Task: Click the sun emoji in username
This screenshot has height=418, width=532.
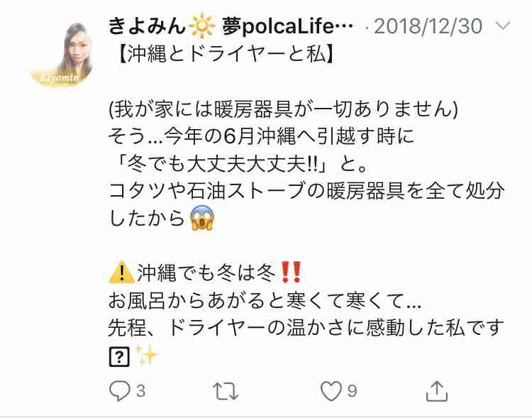Action: pos(202,26)
